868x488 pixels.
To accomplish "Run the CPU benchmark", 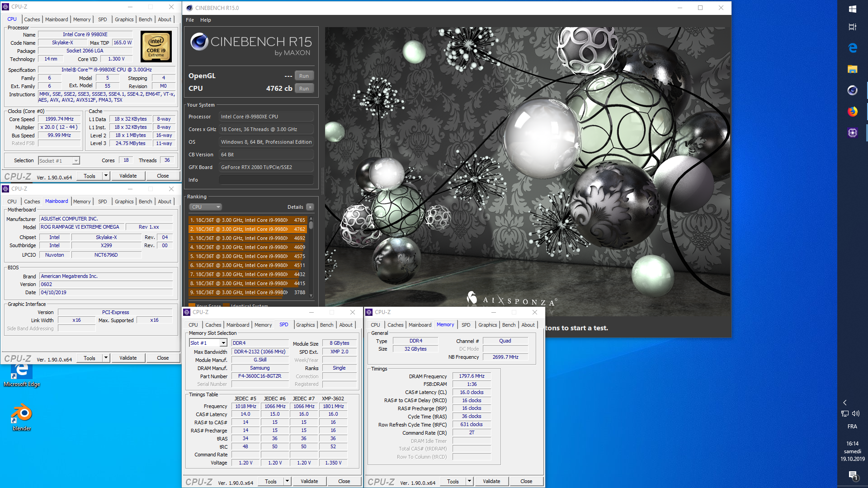I will click(304, 89).
